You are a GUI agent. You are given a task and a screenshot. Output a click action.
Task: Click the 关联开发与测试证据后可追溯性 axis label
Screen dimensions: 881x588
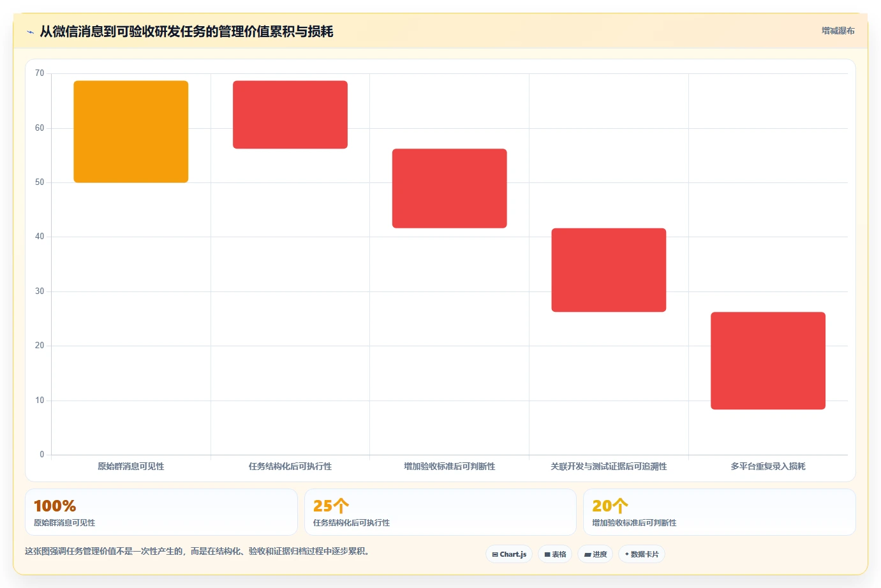pyautogui.click(x=609, y=466)
